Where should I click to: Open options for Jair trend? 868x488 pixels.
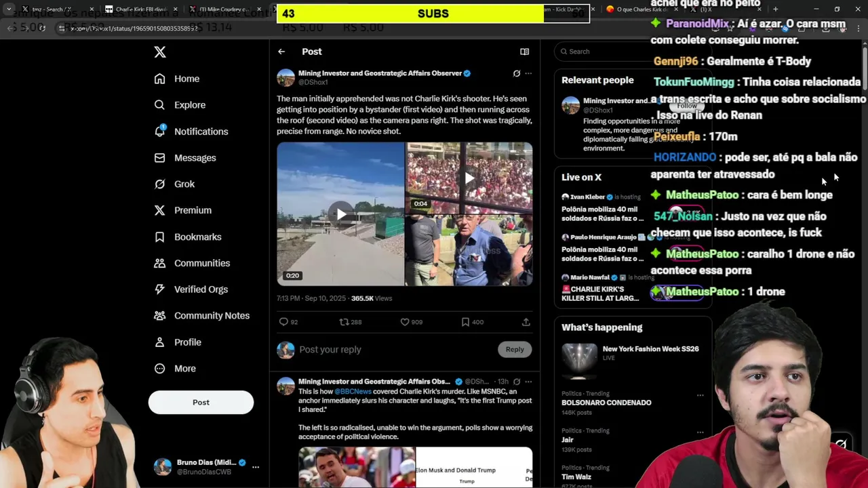(700, 432)
